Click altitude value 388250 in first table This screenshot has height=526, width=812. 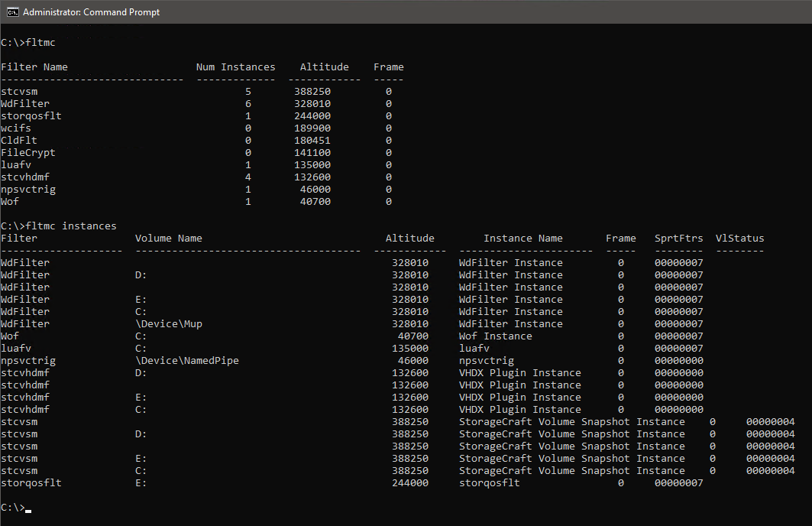[x=312, y=92]
